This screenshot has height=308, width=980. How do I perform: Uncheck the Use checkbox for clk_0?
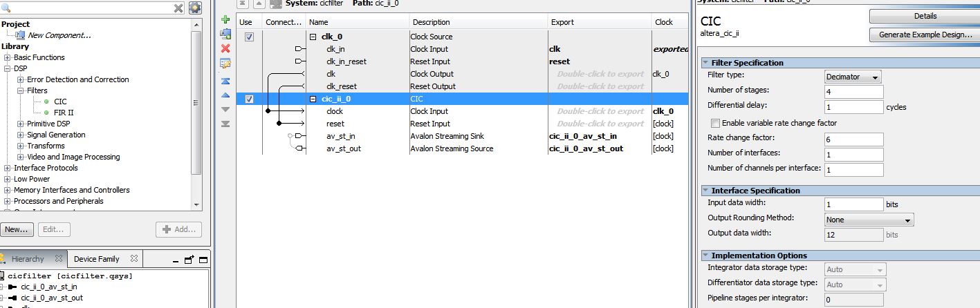tap(249, 37)
